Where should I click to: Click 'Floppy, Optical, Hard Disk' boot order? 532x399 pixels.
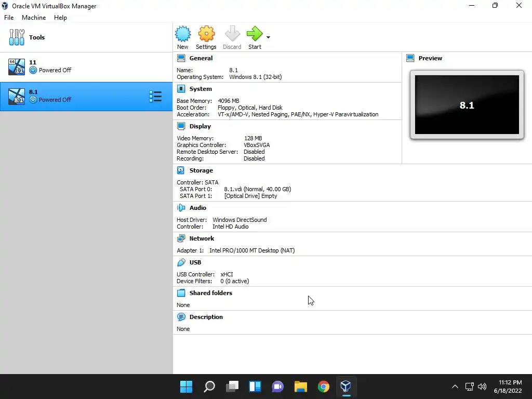coord(250,108)
